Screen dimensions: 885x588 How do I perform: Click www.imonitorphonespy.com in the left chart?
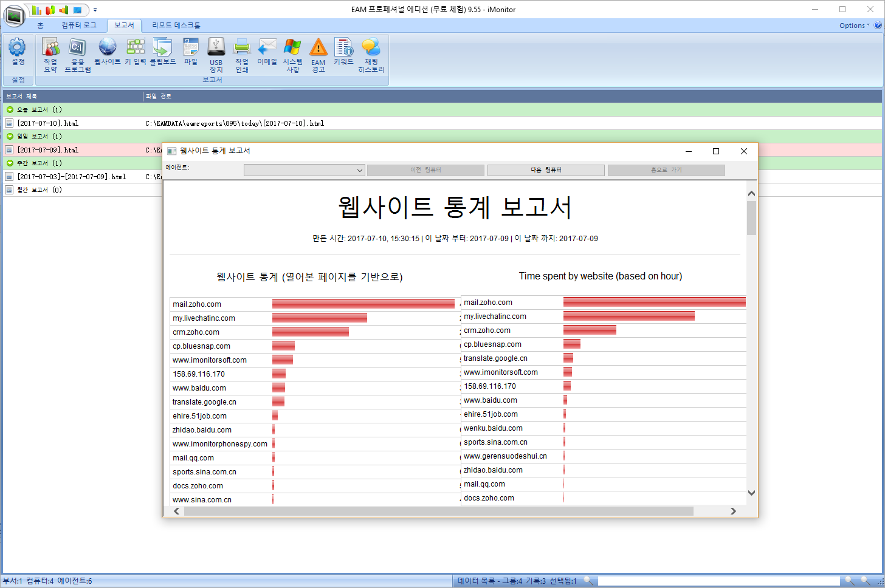pyautogui.click(x=220, y=444)
